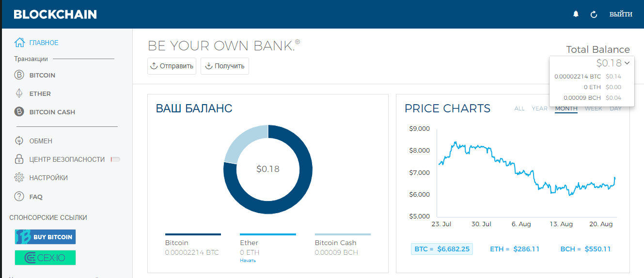
Task: Open ОБМЕН exchange via its icon
Action: point(19,141)
